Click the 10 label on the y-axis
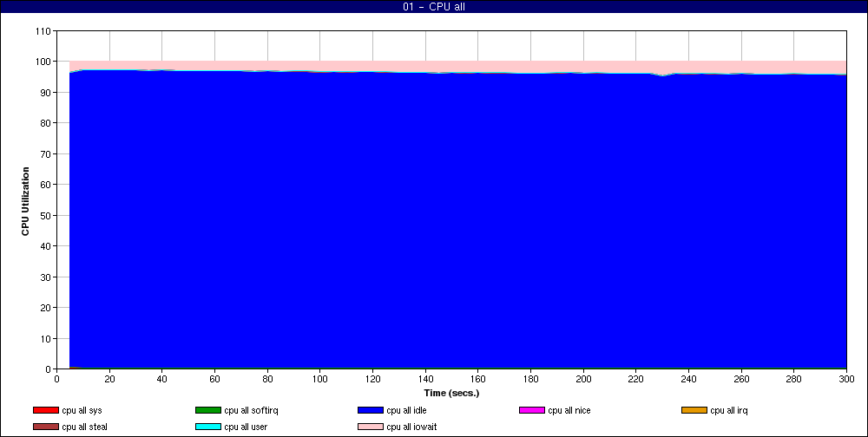Viewport: 868px width, 437px height. (x=45, y=338)
